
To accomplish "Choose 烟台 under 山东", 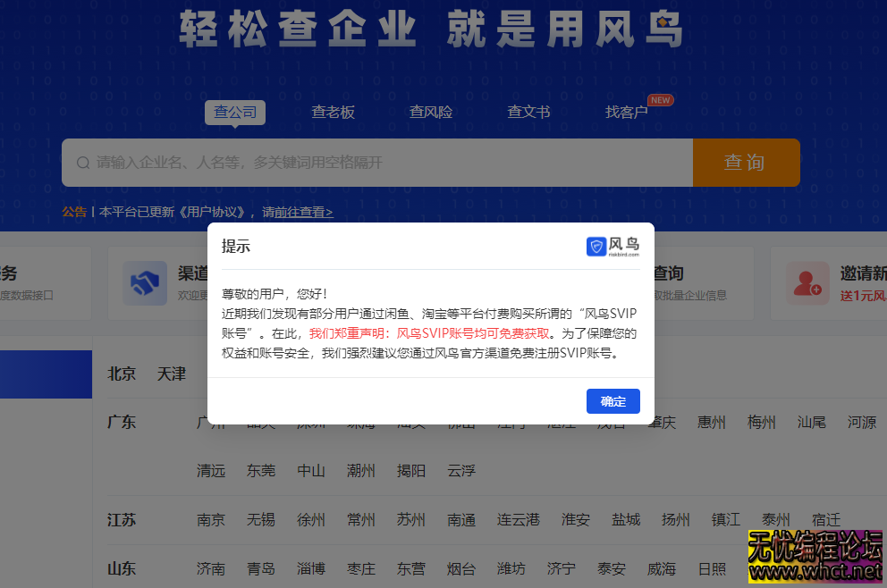I will [x=461, y=568].
